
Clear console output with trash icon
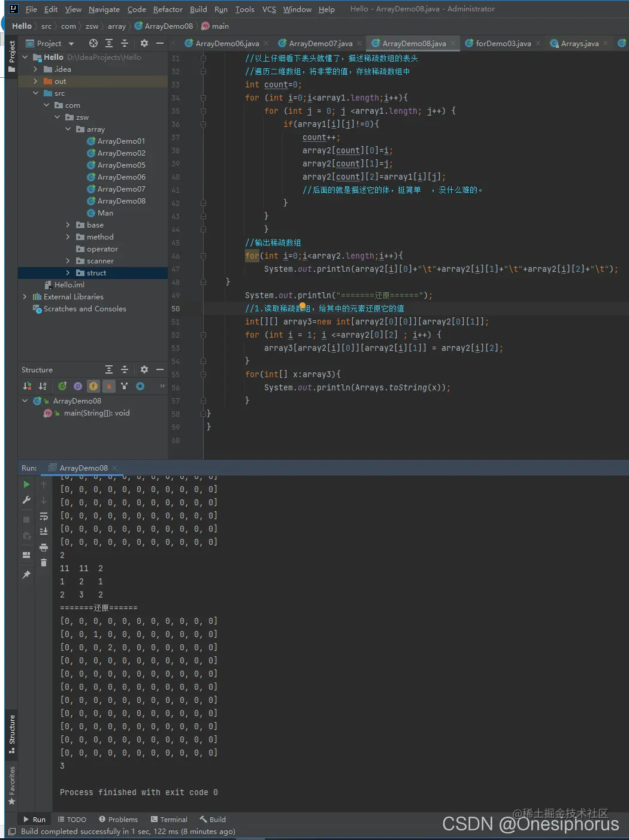pyautogui.click(x=44, y=562)
